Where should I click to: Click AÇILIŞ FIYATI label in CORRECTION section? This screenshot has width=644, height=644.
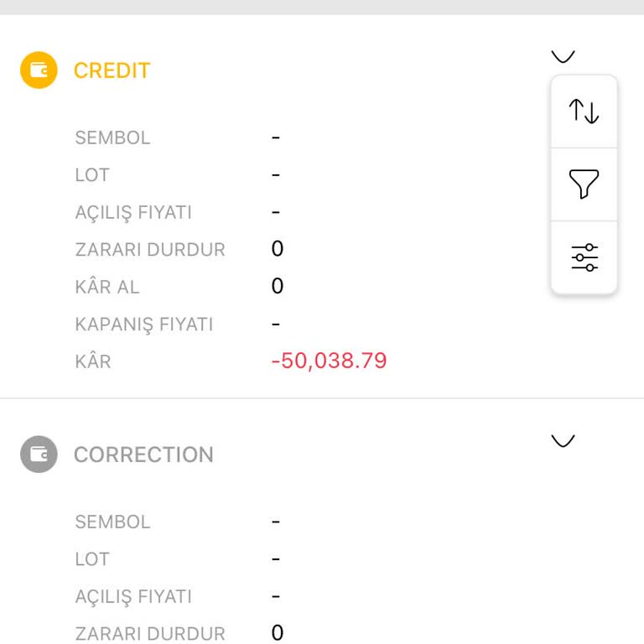pos(133,596)
